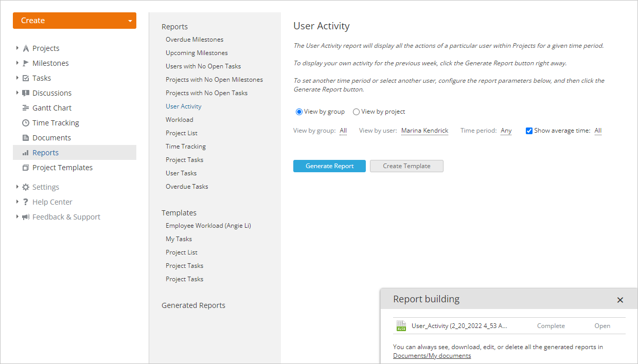Click the User_Activity report file name
This screenshot has height=364, width=638.
coord(459,326)
